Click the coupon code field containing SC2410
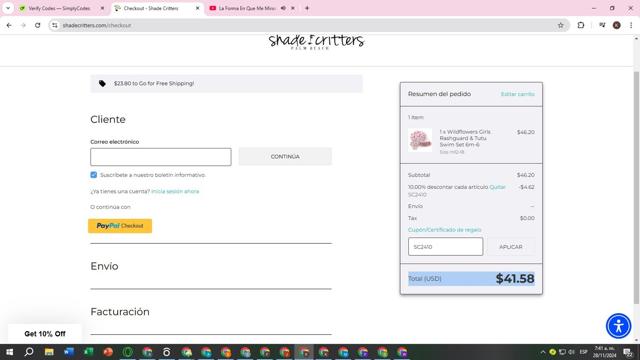 pyautogui.click(x=445, y=247)
